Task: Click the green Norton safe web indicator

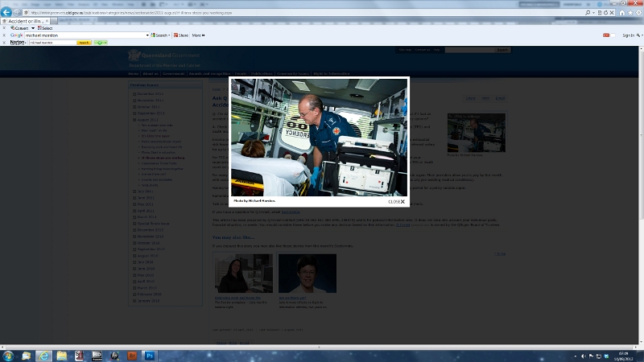Action: tap(101, 43)
